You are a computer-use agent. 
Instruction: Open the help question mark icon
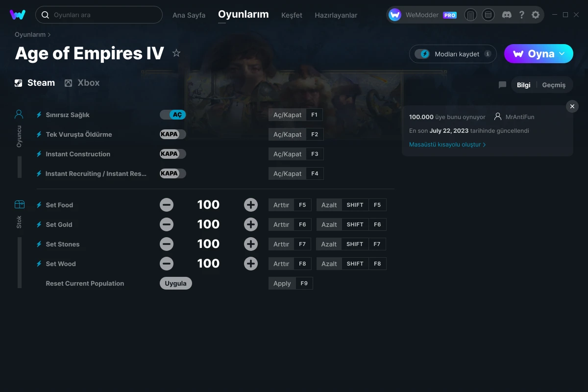coord(522,15)
